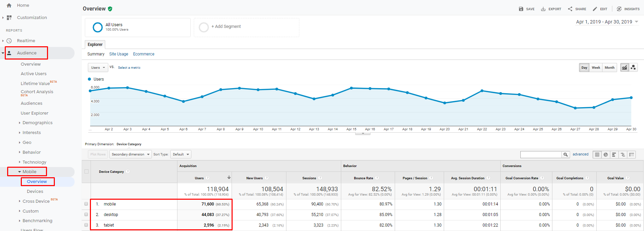
Task: Click the Realtime clock icon
Action: coord(9,41)
